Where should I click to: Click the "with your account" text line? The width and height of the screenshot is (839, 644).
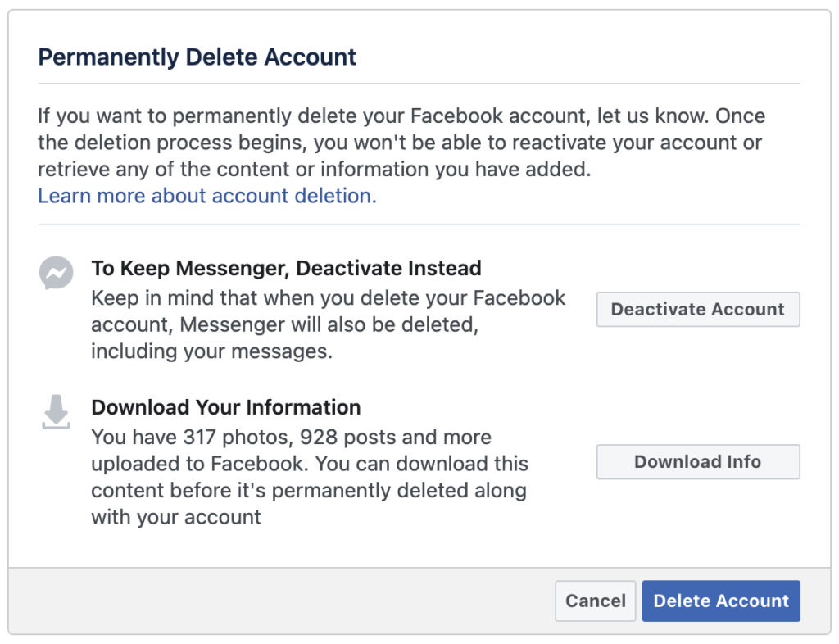[176, 517]
